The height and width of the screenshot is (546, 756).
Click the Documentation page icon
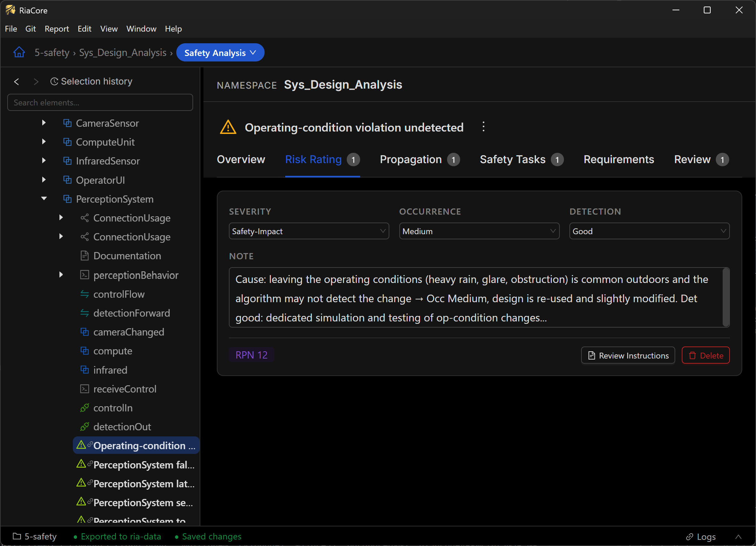(85, 255)
